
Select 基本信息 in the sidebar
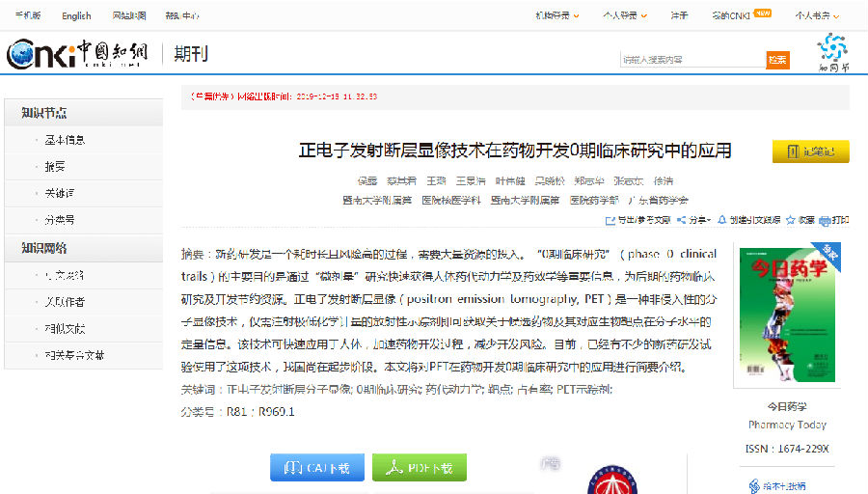pos(65,140)
